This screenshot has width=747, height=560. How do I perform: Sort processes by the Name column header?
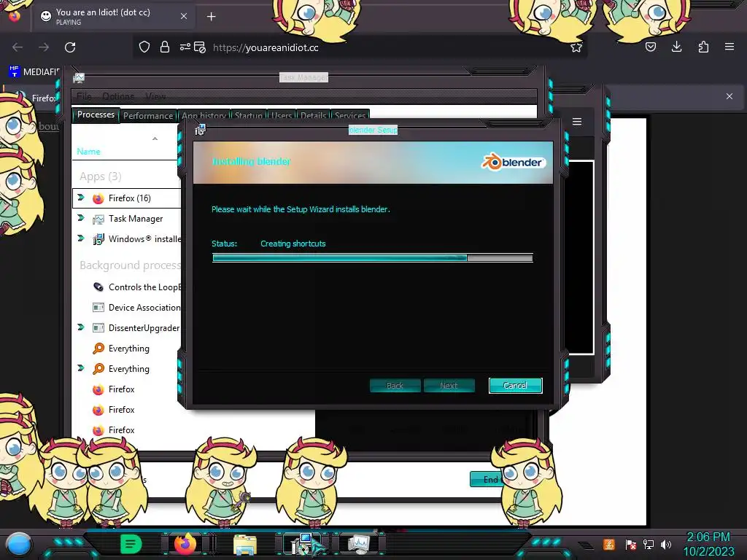[88, 152]
